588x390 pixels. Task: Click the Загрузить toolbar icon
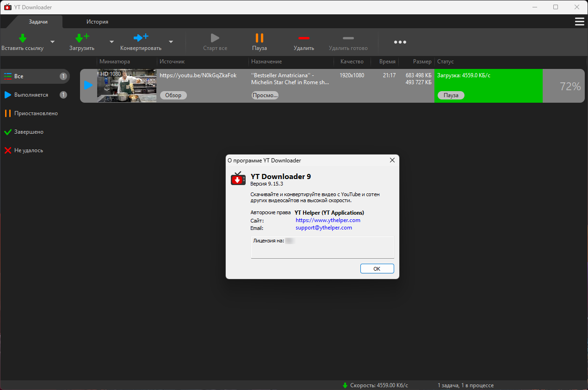click(82, 38)
